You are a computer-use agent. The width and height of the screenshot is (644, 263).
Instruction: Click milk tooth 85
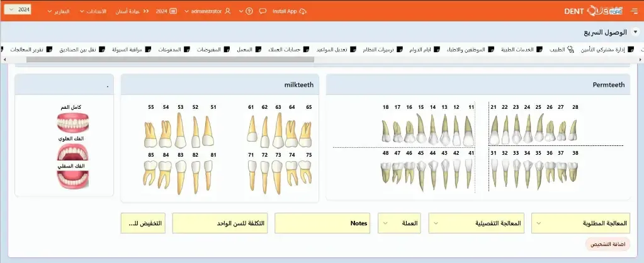pyautogui.click(x=151, y=172)
